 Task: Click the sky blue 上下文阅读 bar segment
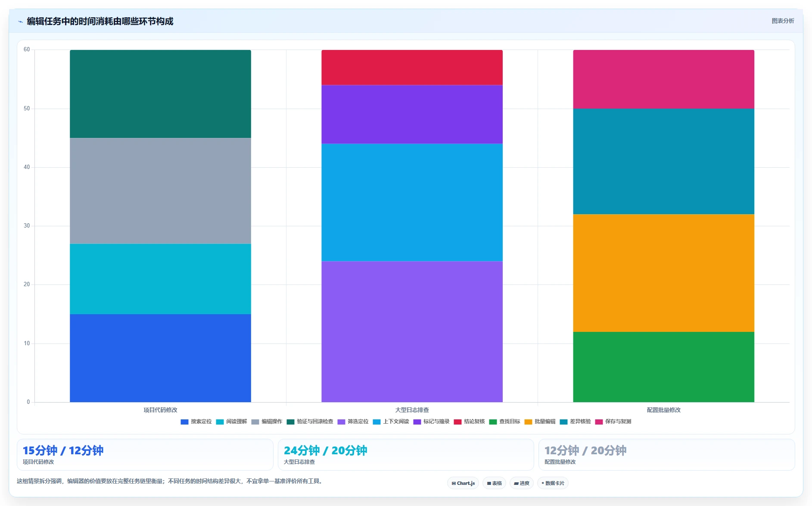point(412,203)
